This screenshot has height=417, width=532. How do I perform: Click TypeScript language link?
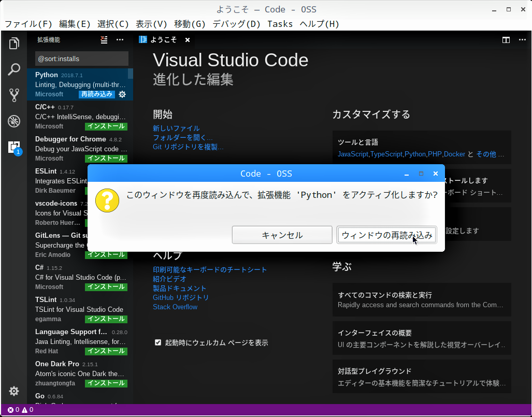tap(386, 154)
